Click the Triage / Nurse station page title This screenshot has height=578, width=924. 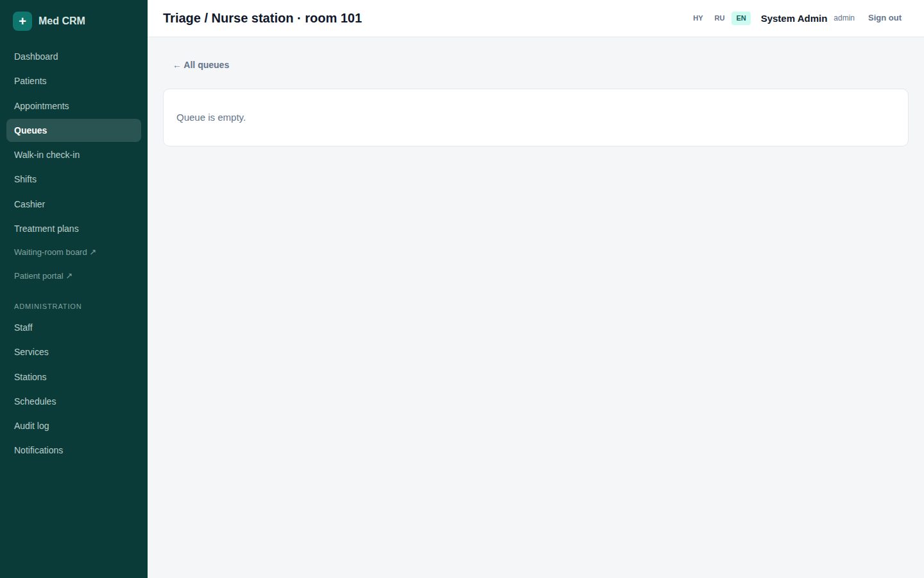[262, 18]
